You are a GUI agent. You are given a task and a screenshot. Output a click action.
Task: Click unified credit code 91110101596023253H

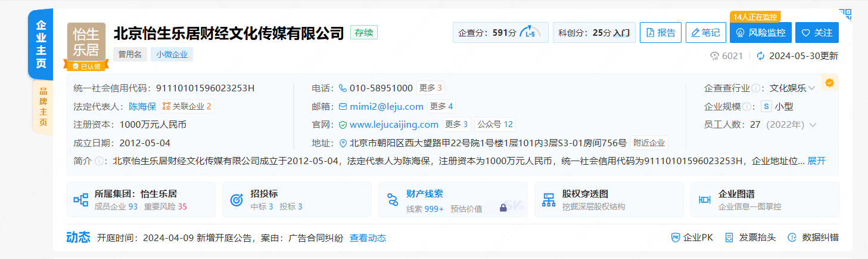tap(206, 88)
